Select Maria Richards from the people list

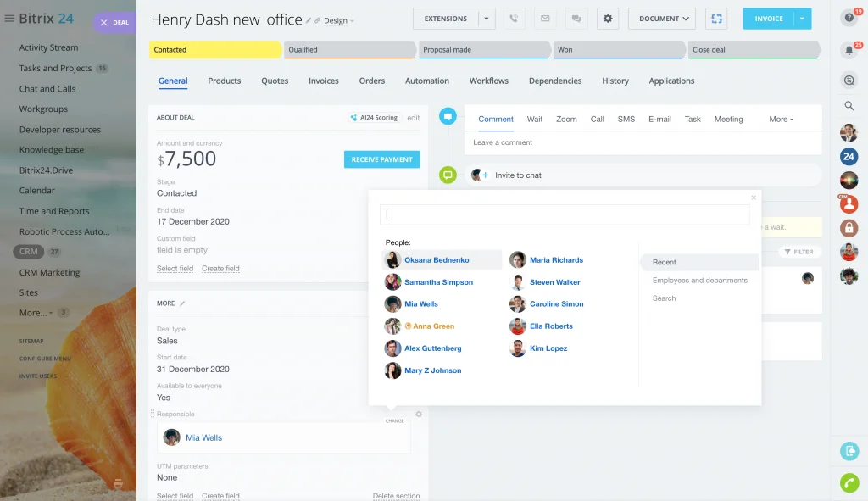(556, 260)
